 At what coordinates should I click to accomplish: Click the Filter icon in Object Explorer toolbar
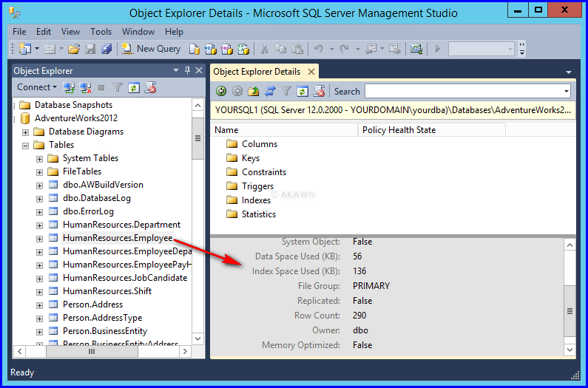point(118,88)
